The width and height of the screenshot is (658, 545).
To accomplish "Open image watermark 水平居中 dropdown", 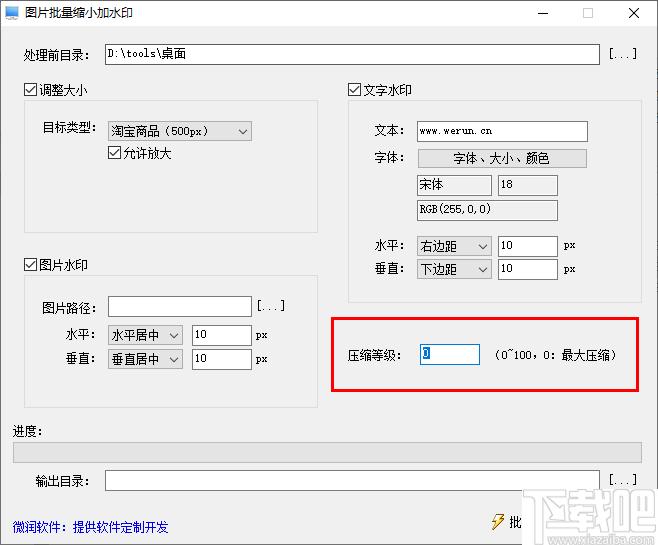I will click(145, 335).
